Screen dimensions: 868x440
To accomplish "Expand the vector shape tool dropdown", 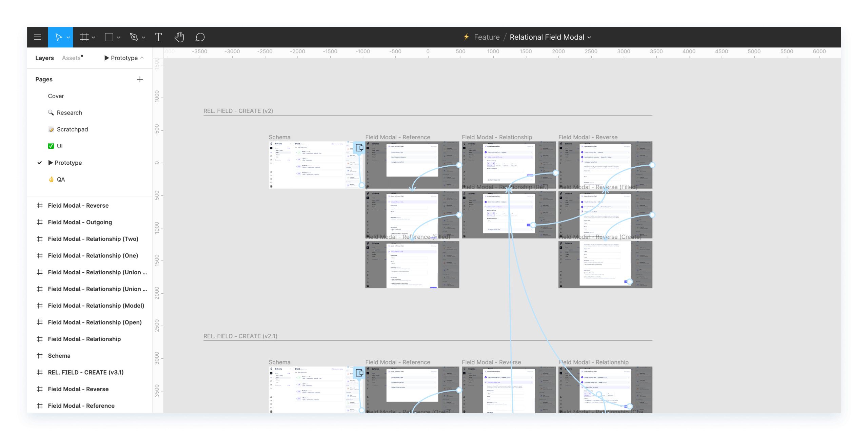I will (x=144, y=37).
